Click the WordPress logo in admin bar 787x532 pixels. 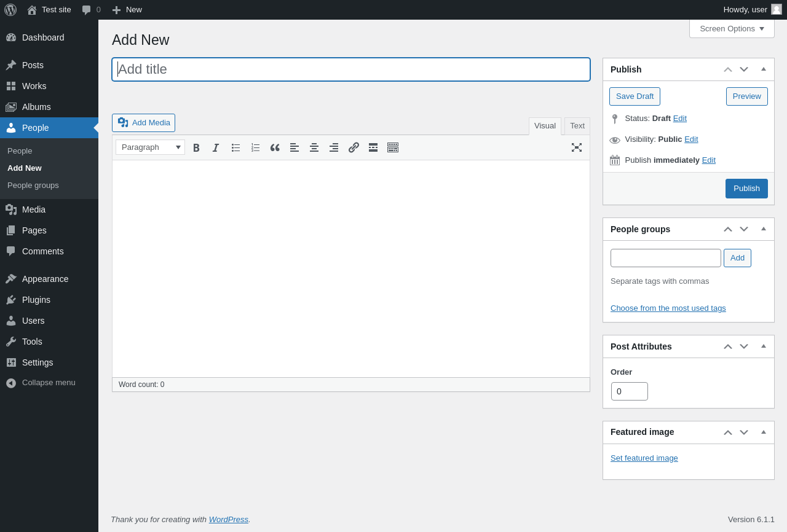click(x=10, y=10)
